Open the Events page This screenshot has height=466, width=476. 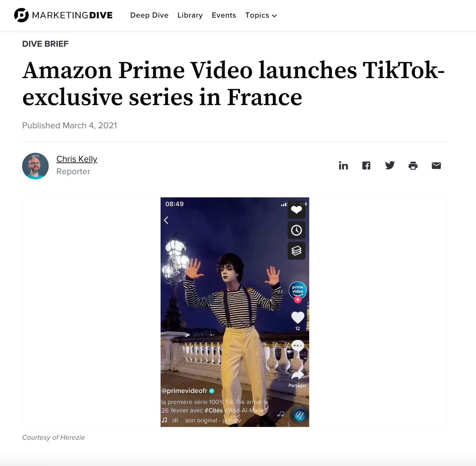(x=224, y=15)
